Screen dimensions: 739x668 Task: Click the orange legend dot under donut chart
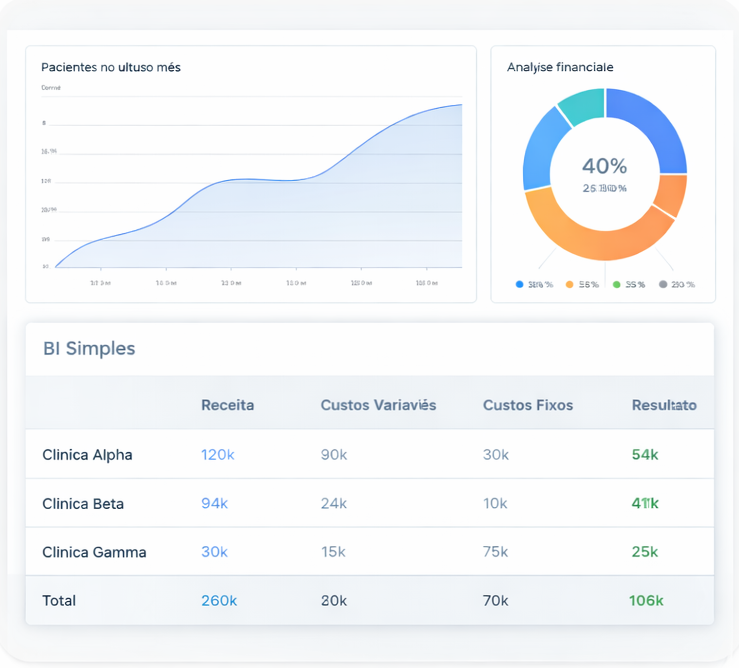coord(569,285)
